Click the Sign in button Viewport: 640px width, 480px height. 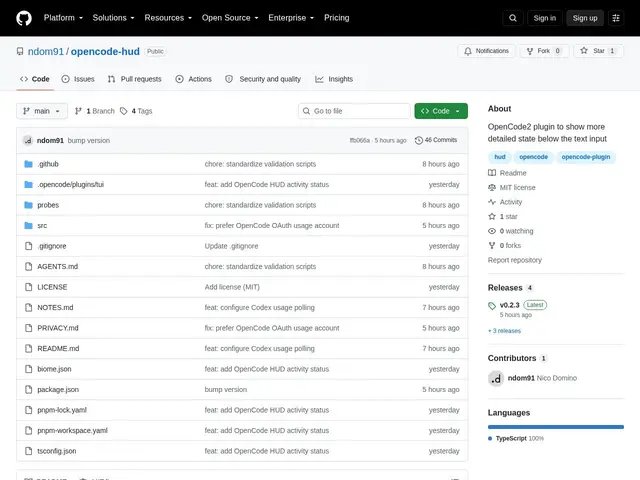click(x=544, y=18)
